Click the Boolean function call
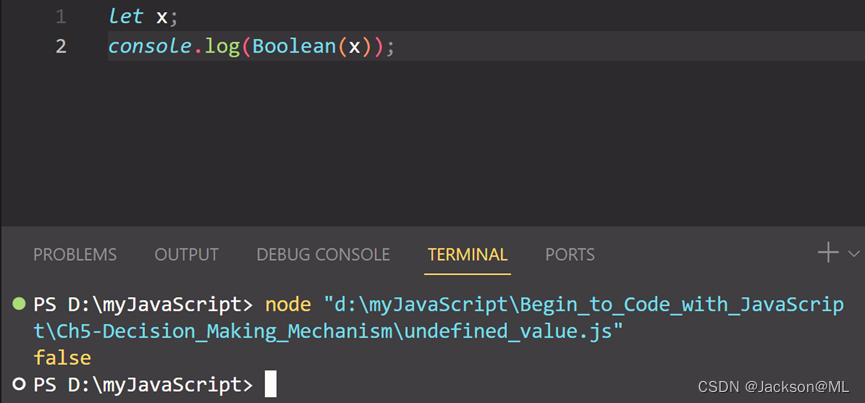865x403 pixels. [x=292, y=46]
